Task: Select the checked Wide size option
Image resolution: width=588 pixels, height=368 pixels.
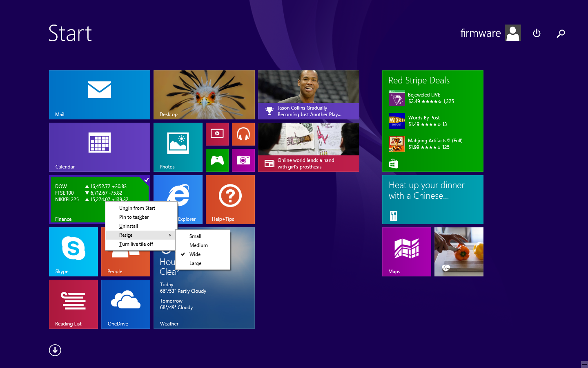Action: 203,254
